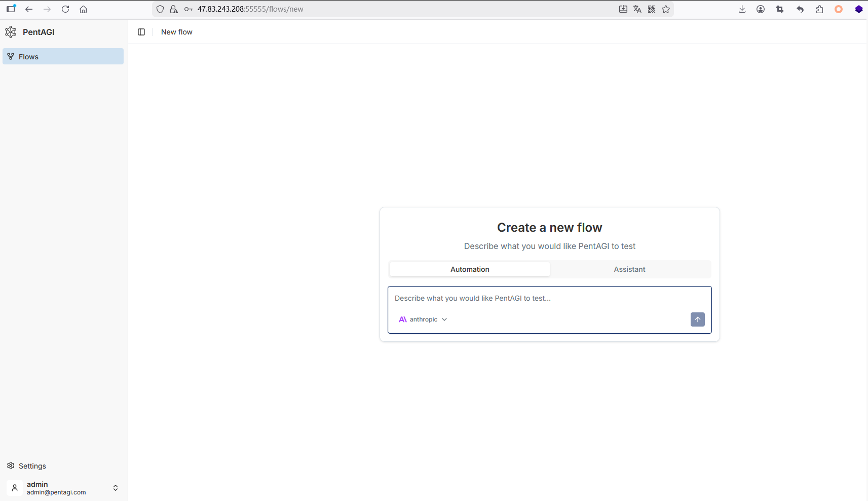
Task: Select the Automation tab
Action: point(470,269)
